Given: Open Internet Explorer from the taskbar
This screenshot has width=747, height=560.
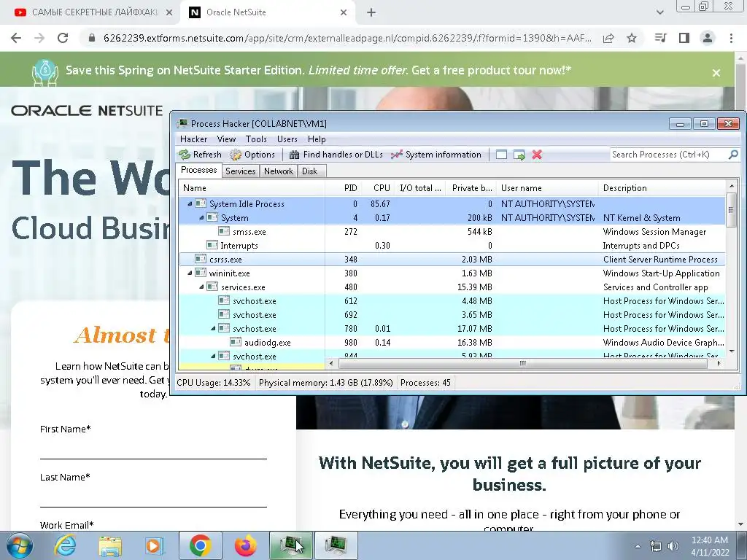Looking at the screenshot, I should click(x=65, y=545).
